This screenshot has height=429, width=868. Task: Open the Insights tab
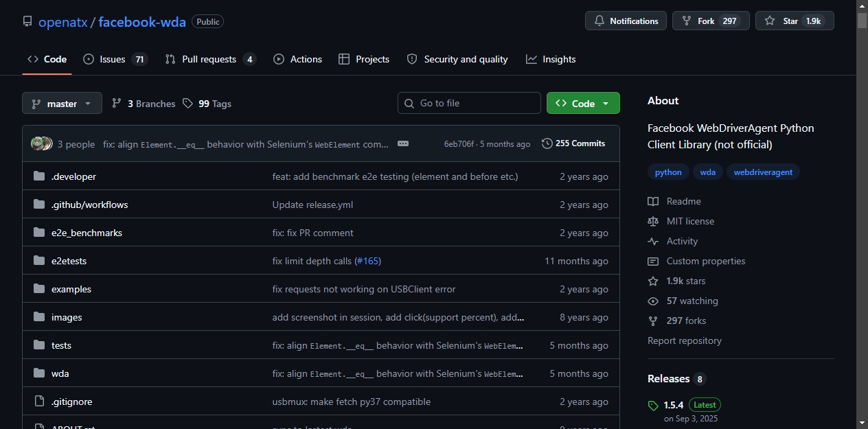click(x=551, y=59)
